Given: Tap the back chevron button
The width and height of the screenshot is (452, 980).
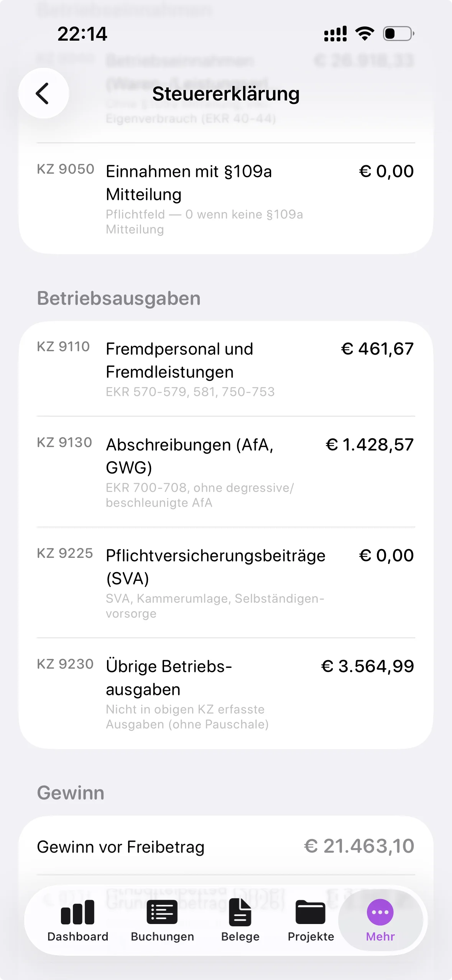Looking at the screenshot, I should pos(43,93).
